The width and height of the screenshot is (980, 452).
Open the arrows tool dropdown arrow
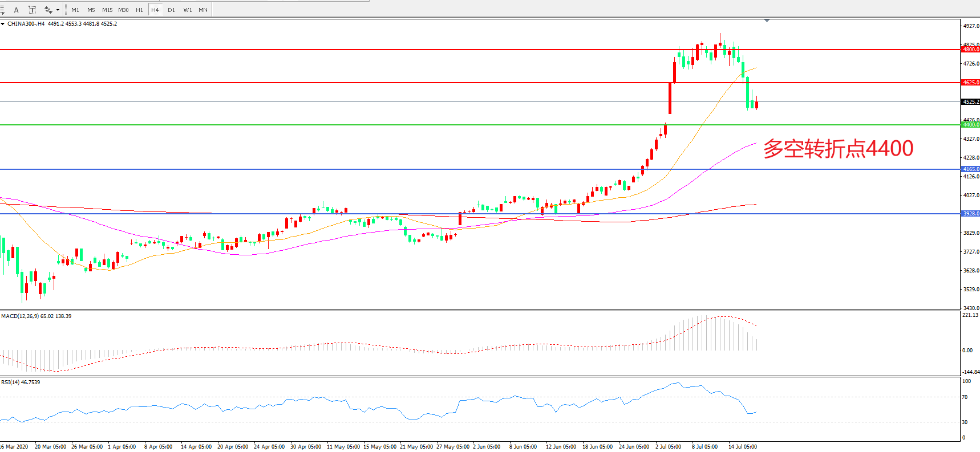point(58,10)
